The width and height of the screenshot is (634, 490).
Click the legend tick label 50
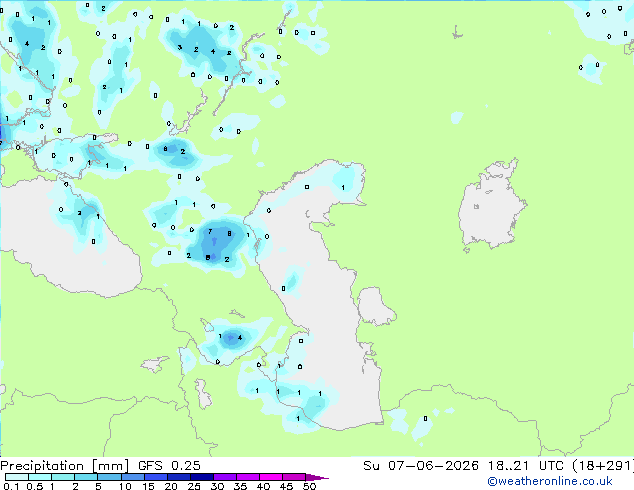(x=309, y=486)
